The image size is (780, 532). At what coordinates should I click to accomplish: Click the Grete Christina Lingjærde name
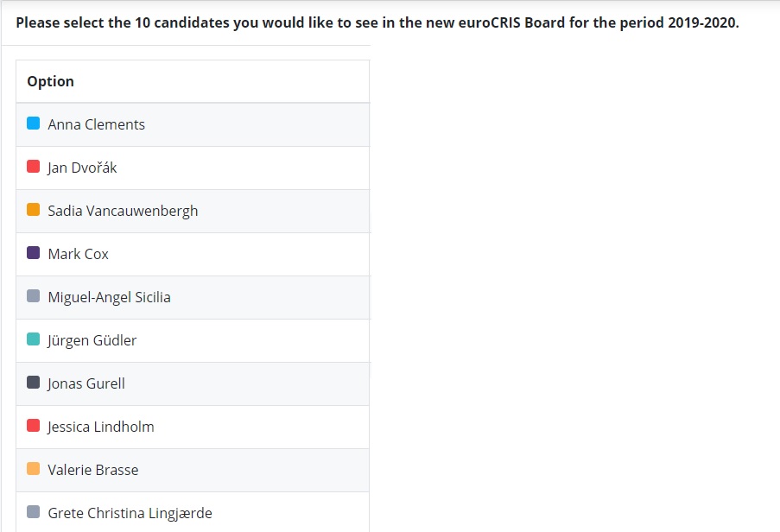130,513
